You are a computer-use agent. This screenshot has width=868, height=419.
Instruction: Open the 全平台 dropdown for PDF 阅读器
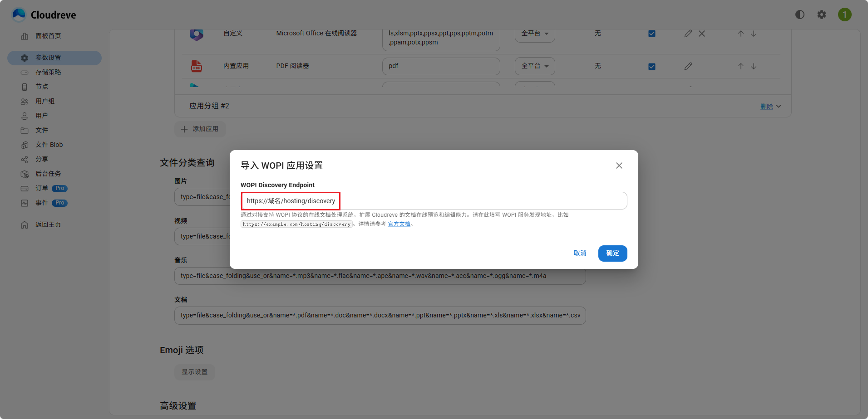point(534,66)
